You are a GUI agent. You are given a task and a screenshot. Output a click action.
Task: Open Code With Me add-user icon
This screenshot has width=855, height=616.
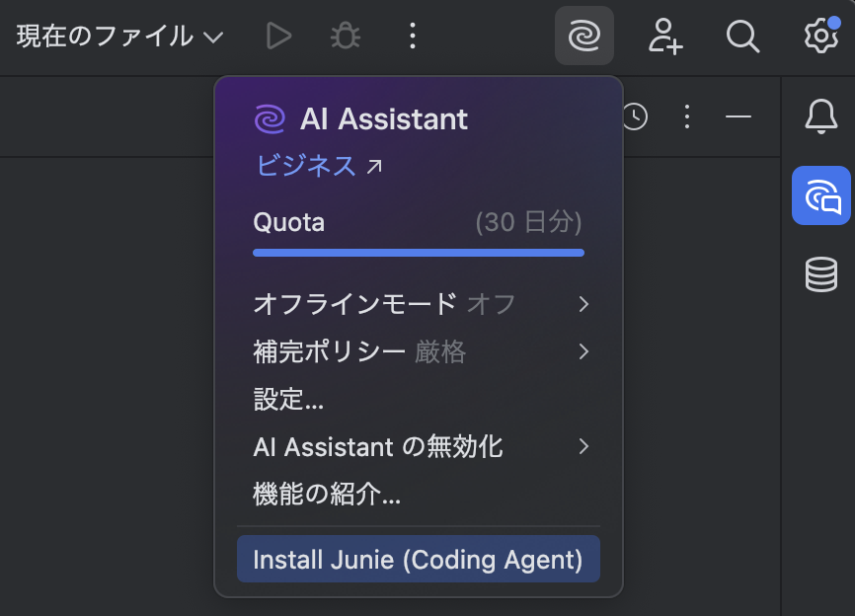click(665, 37)
